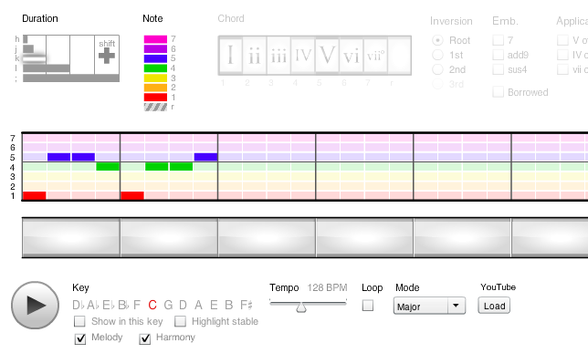Image resolution: width=588 pixels, height=364 pixels.
Task: Insert the V chord
Action: 327,56
